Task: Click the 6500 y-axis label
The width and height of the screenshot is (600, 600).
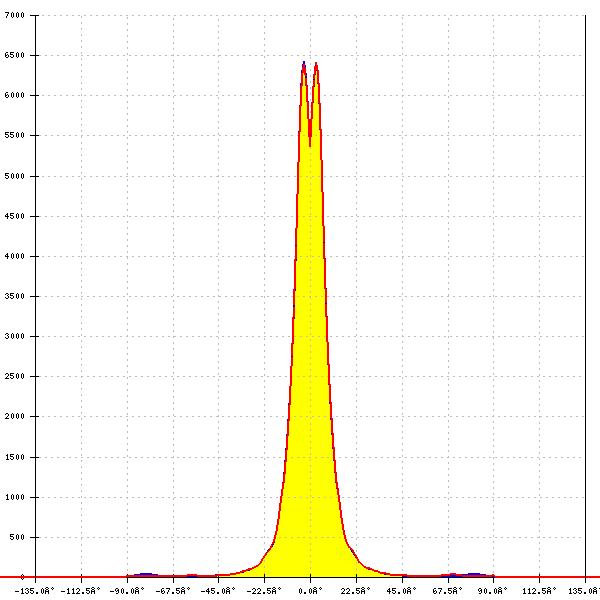Action: pyautogui.click(x=15, y=55)
